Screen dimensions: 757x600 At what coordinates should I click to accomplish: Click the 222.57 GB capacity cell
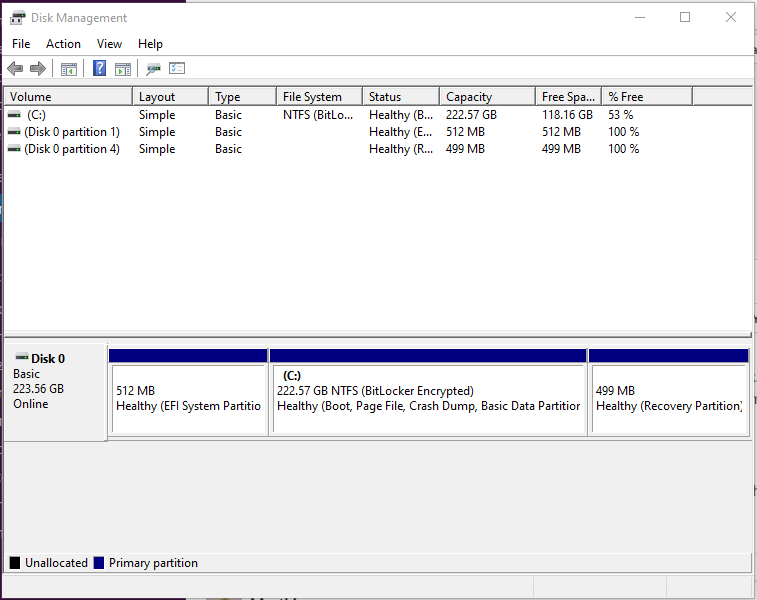[x=471, y=115]
